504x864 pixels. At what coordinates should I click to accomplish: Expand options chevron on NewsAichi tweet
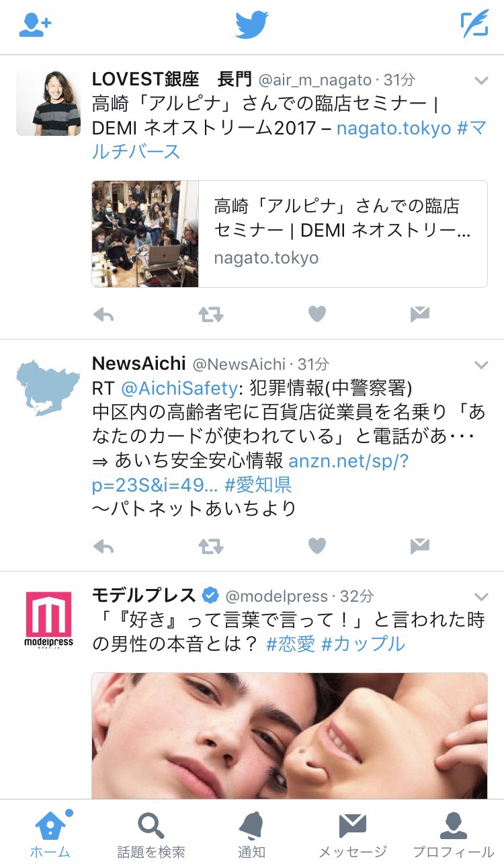point(481,364)
